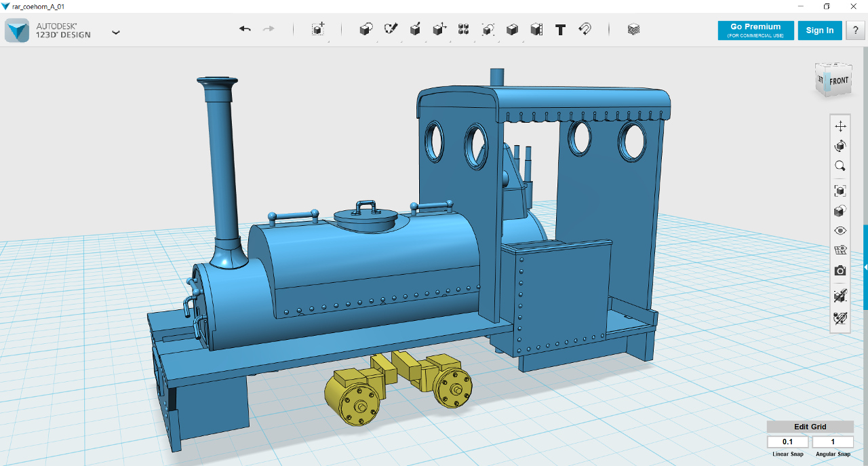Viewport: 868px width, 466px height.
Task: Toggle the show/hide eye icon
Action: [x=840, y=231]
